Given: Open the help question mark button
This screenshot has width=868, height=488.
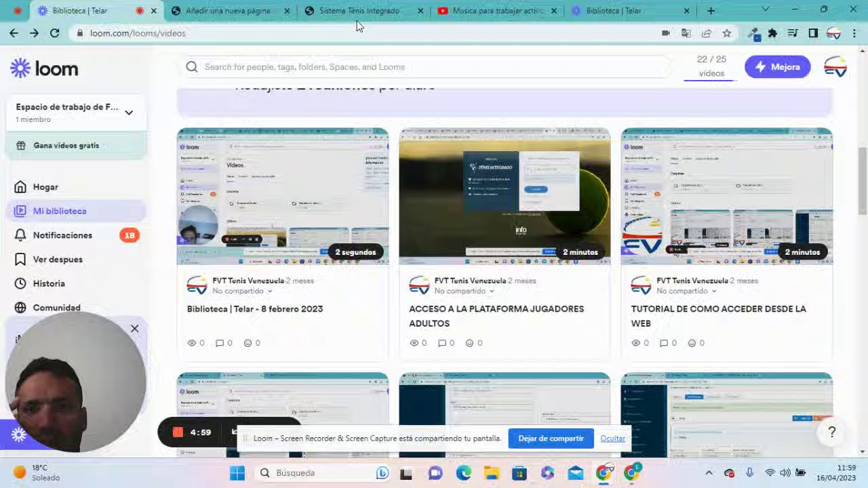Looking at the screenshot, I should point(831,432).
